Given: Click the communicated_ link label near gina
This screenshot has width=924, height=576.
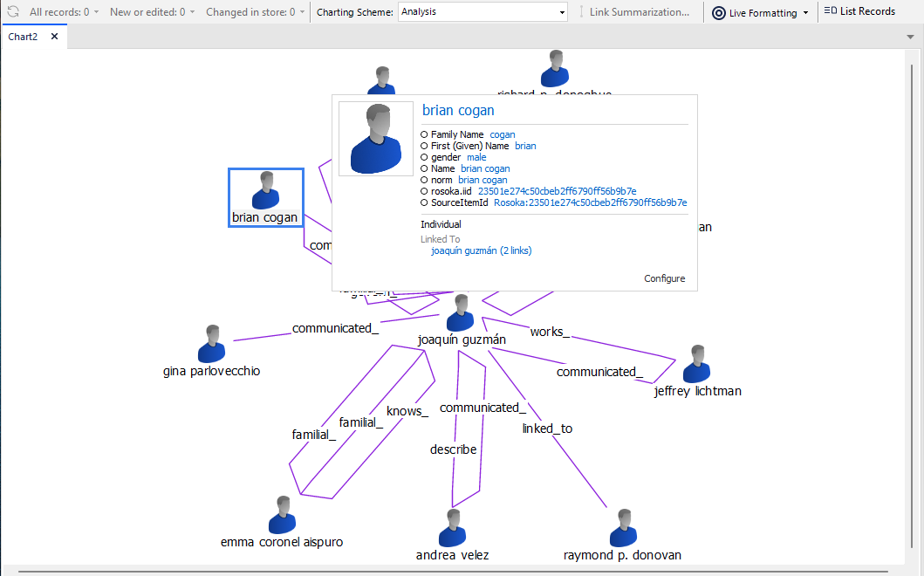Looking at the screenshot, I should click(x=335, y=328).
